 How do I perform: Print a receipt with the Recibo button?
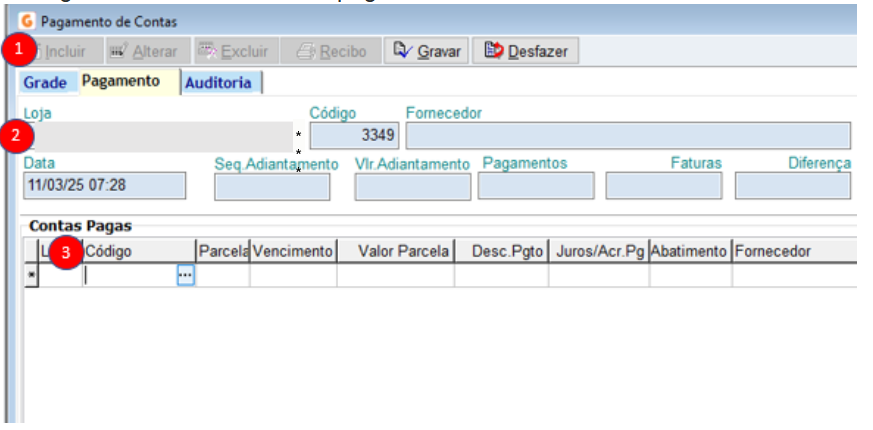click(331, 51)
